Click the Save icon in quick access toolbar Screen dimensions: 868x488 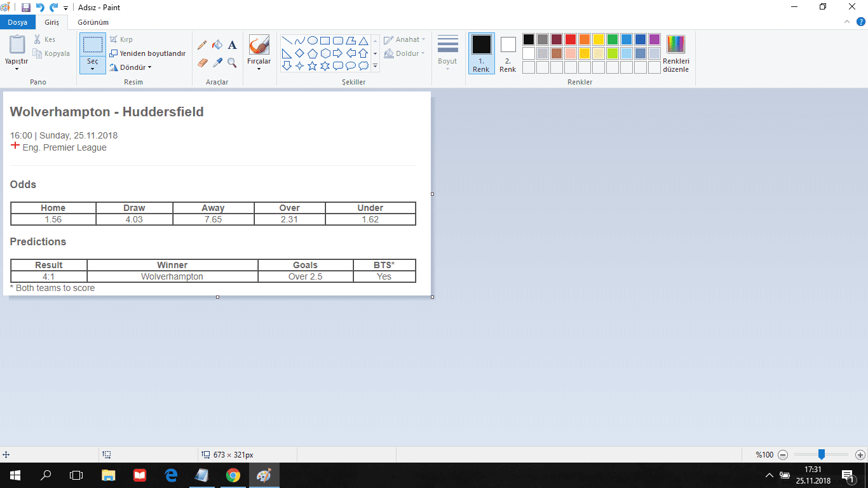click(x=26, y=8)
